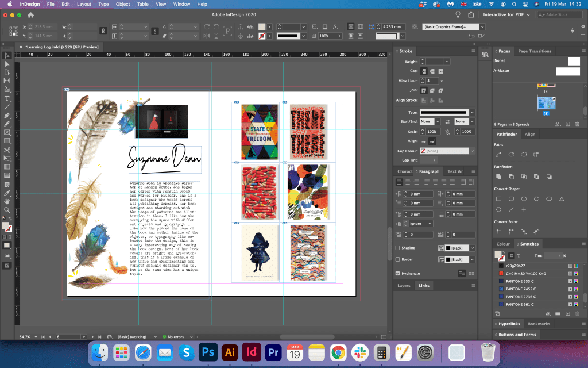Select the Pen tool in the toolbox

tap(7, 115)
